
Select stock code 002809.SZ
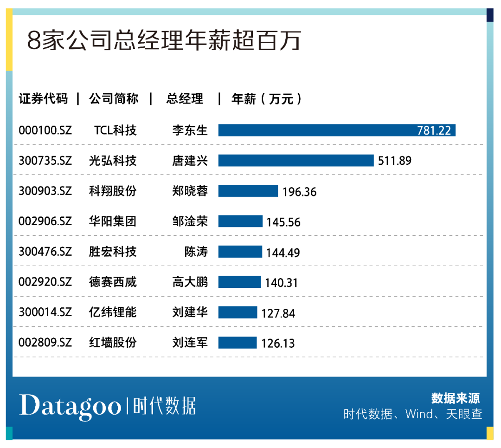pos(45,343)
